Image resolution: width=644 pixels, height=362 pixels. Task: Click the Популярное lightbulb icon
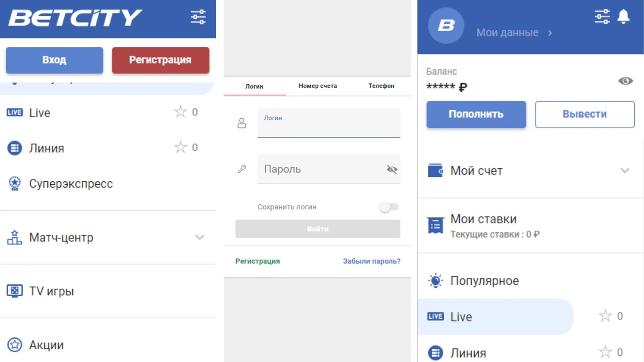(435, 280)
